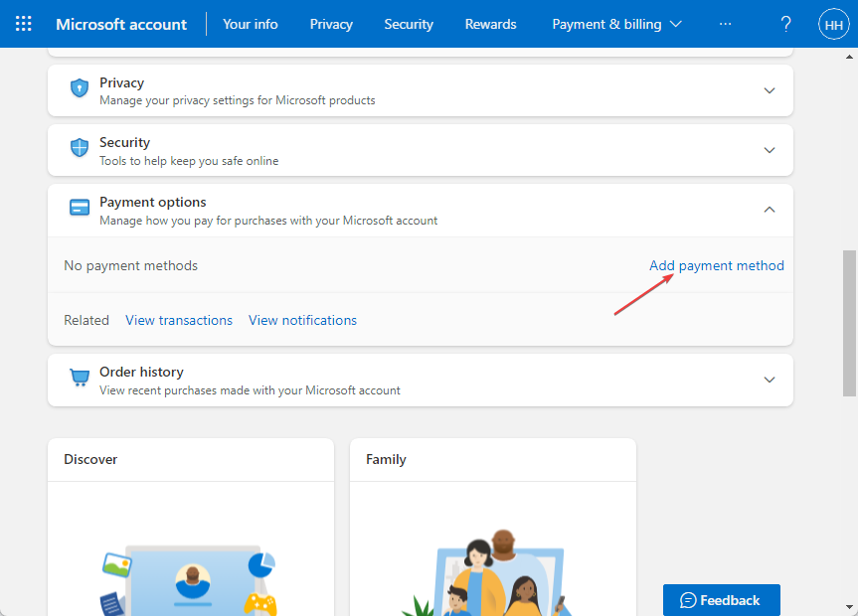858x616 pixels.
Task: Click the Feedback button
Action: [x=721, y=599]
